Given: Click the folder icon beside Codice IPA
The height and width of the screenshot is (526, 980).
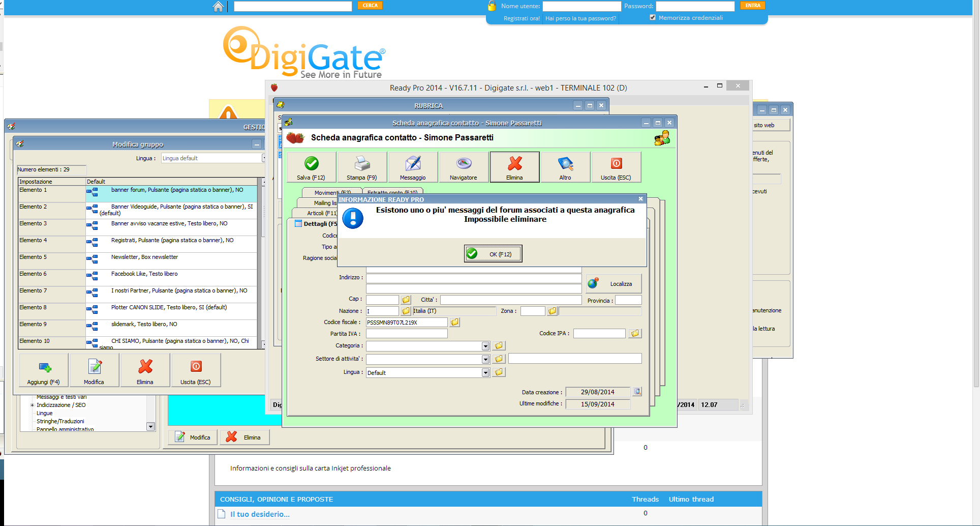Looking at the screenshot, I should pos(635,333).
